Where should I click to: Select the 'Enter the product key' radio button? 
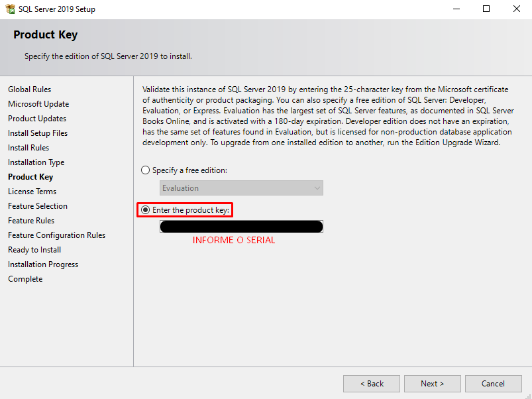click(146, 210)
